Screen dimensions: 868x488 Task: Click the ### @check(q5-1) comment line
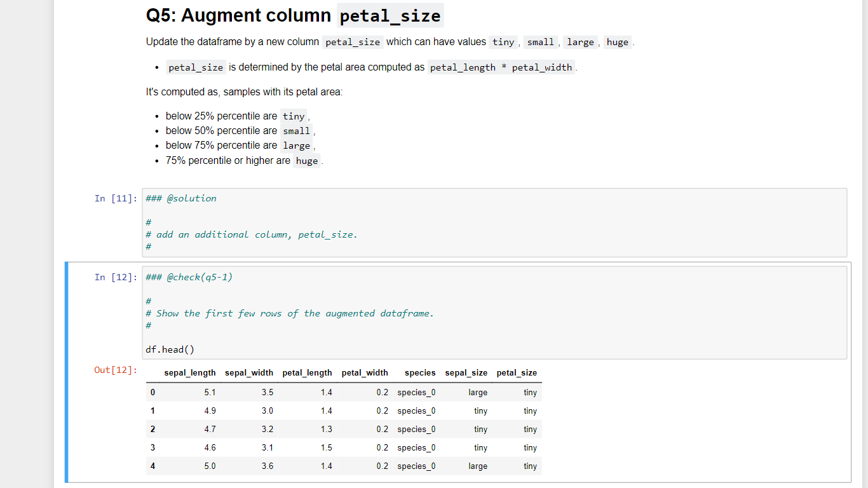click(x=189, y=276)
